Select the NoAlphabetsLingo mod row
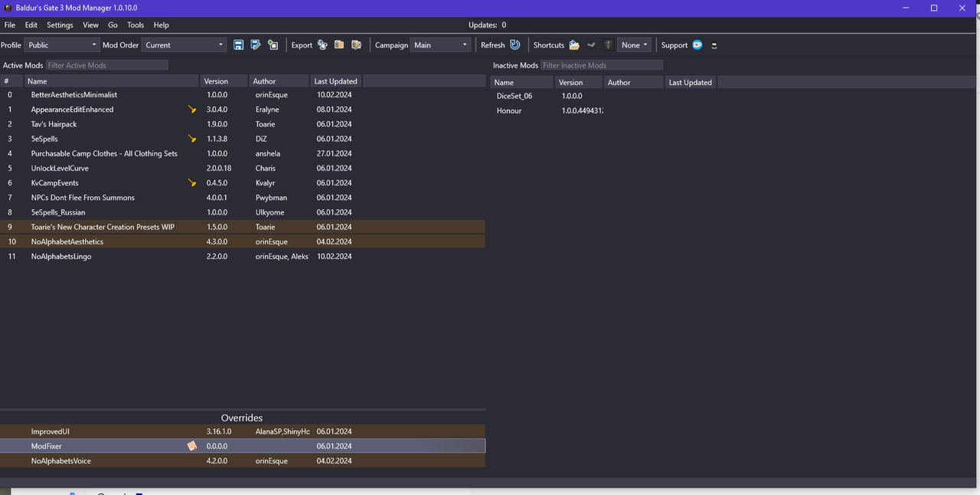Image resolution: width=980 pixels, height=495 pixels. tap(243, 256)
